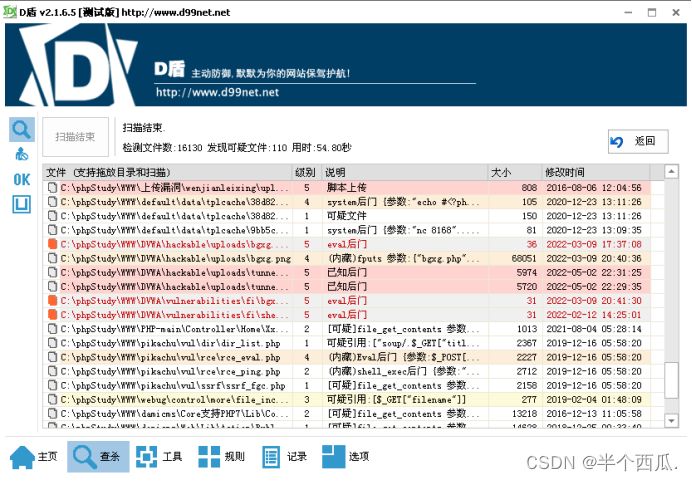Click the house icon of 主页
692x481 pixels.
click(22, 457)
